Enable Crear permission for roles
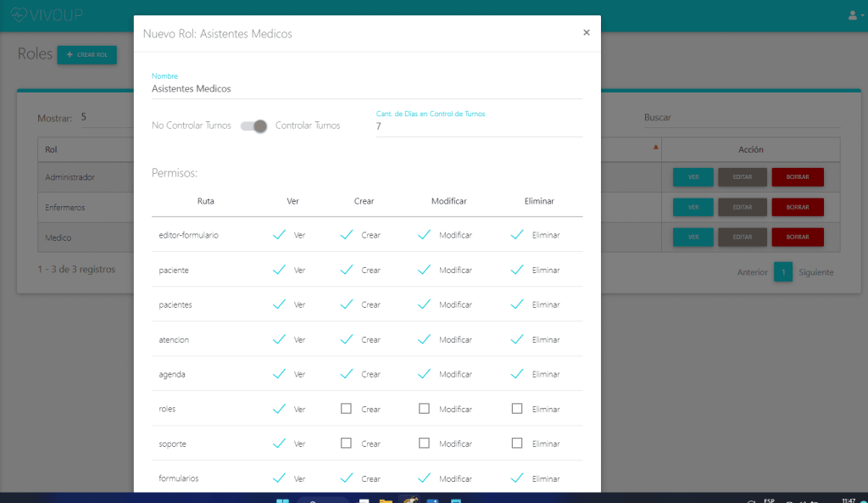The image size is (868, 503). point(346,408)
